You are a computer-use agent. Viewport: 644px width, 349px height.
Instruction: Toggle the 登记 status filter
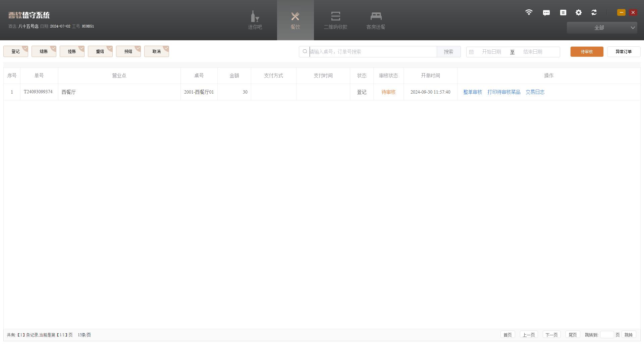16,51
